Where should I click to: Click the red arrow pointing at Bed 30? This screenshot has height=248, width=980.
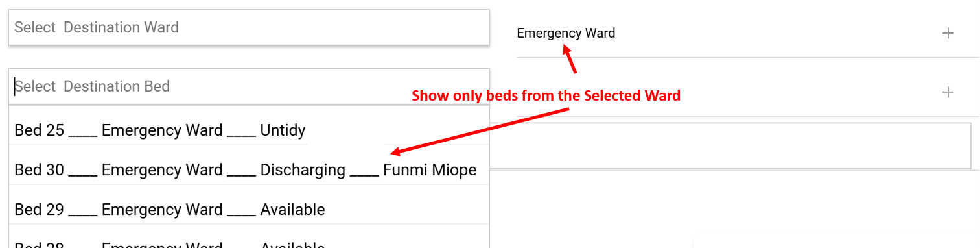point(480,132)
